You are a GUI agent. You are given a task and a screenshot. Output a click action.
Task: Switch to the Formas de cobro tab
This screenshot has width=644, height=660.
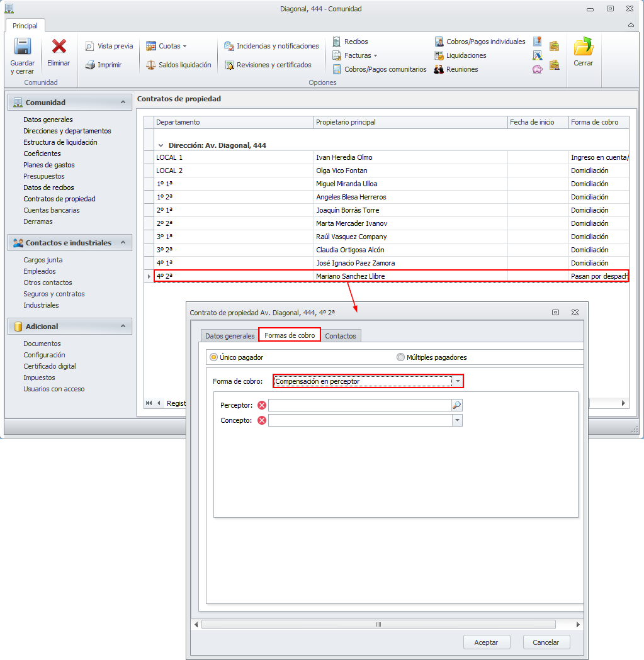[290, 335]
